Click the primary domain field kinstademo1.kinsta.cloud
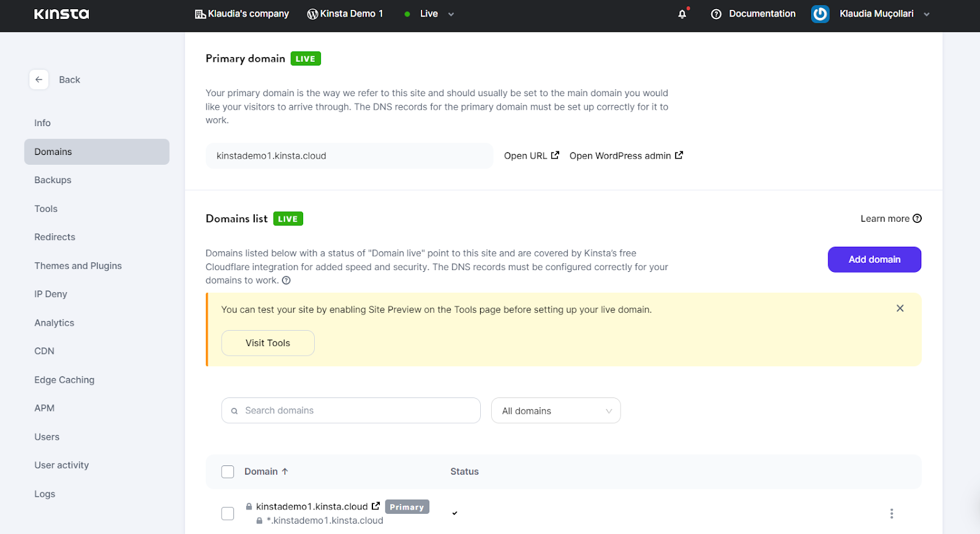The image size is (980, 534). point(349,156)
